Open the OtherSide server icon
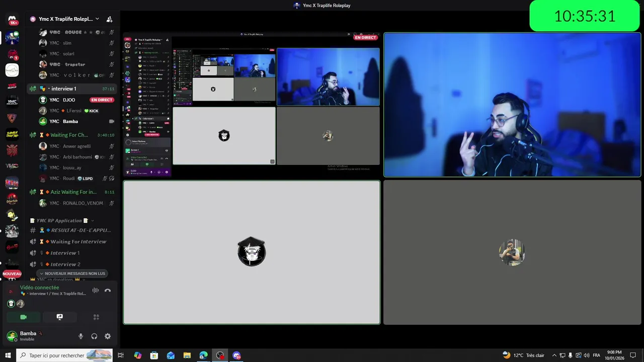 click(12, 199)
